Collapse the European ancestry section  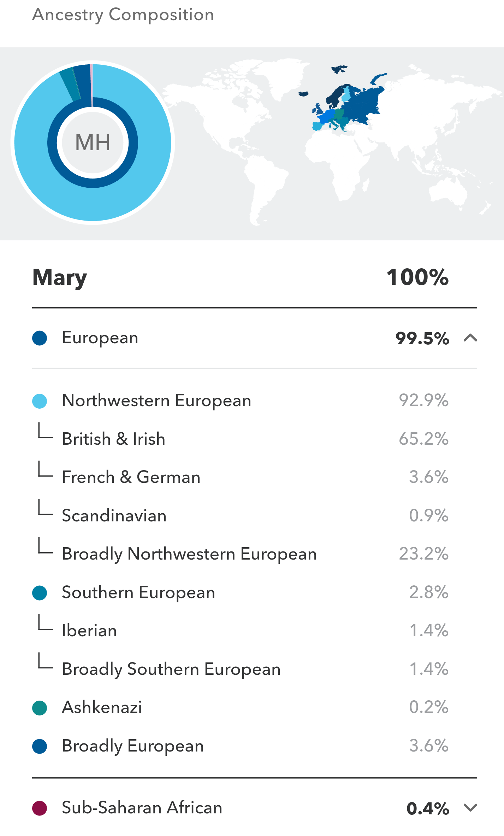(470, 338)
